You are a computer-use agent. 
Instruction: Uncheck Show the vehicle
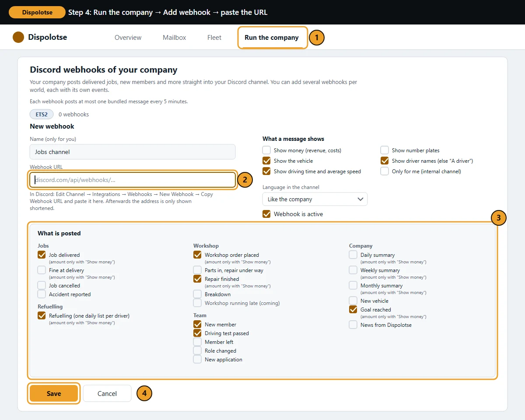tap(266, 161)
